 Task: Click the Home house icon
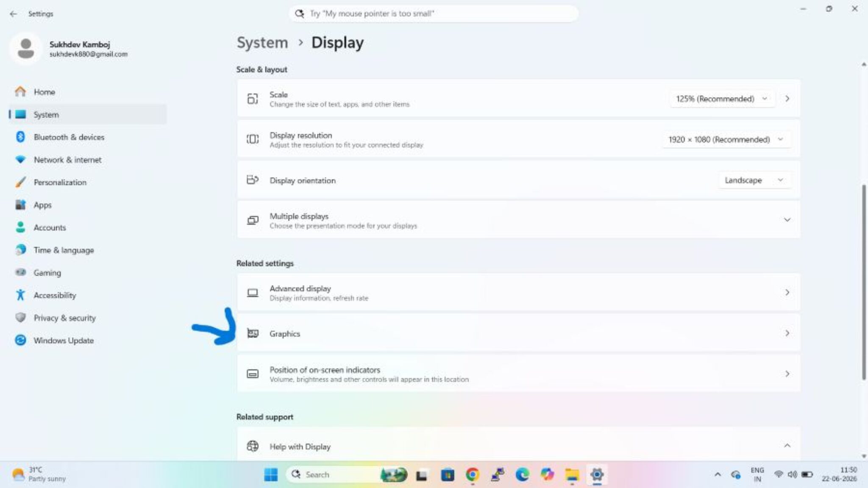click(20, 92)
